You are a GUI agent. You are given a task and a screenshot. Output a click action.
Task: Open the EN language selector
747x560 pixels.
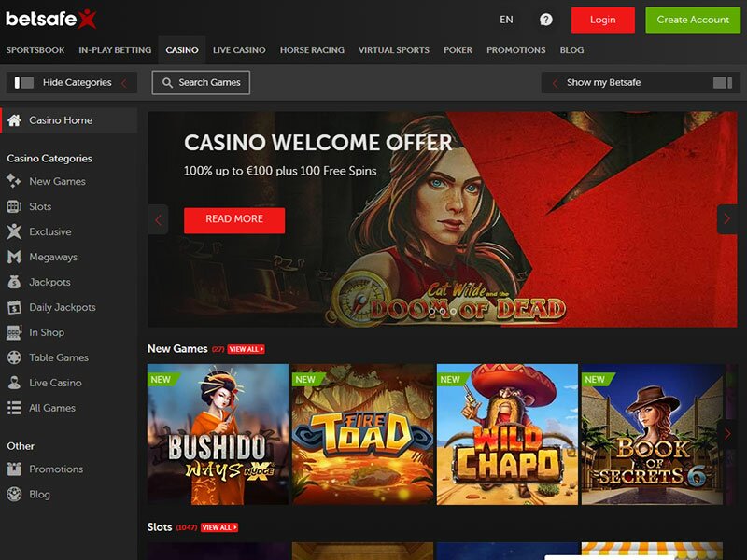point(506,20)
